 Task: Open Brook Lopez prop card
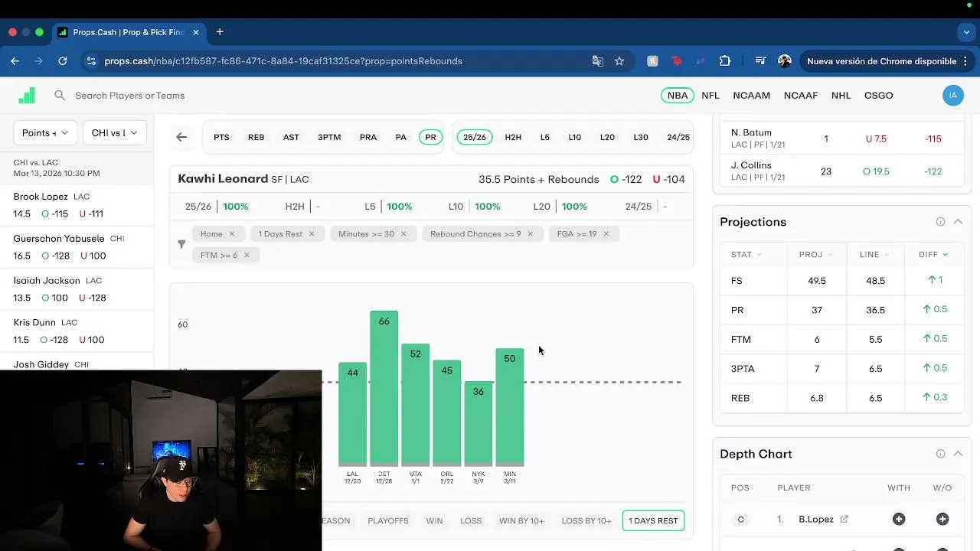(77, 205)
